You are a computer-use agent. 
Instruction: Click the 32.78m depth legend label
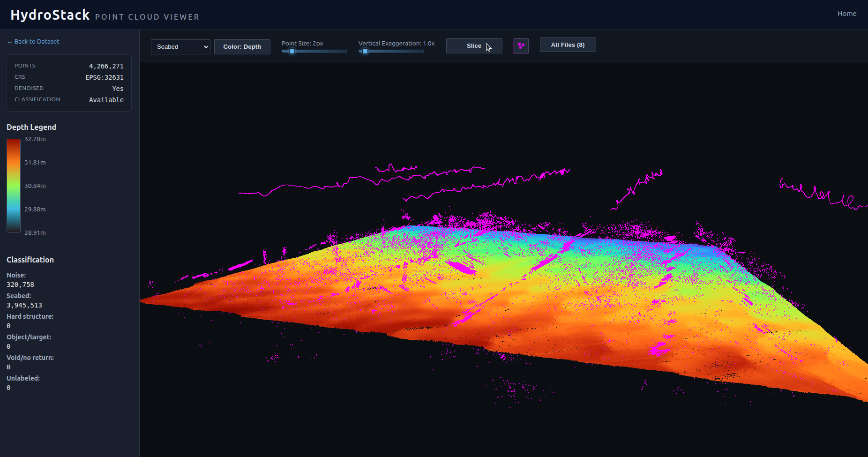(x=35, y=139)
